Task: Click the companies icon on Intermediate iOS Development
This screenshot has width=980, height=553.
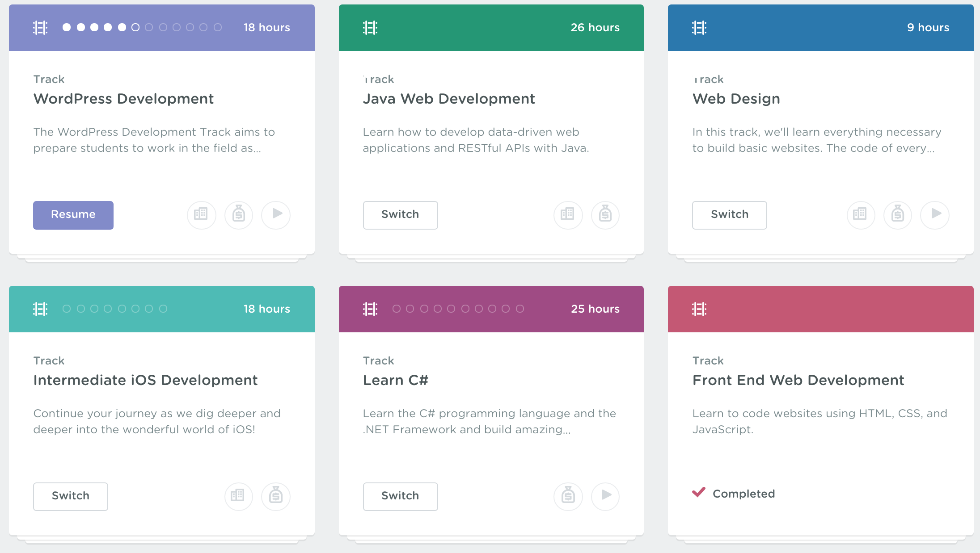Action: (238, 496)
